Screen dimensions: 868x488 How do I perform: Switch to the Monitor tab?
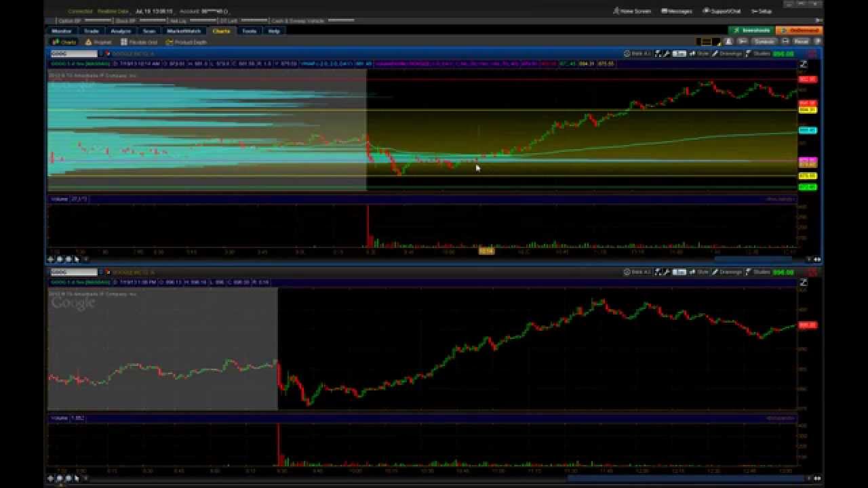(62, 31)
